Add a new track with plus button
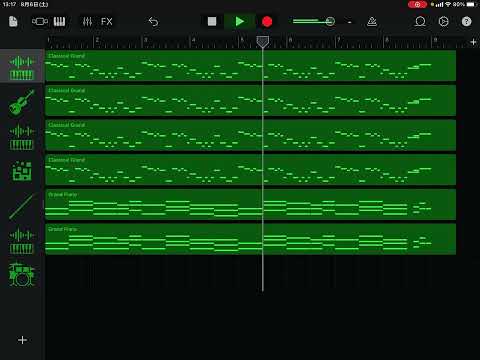The width and height of the screenshot is (480, 360). point(22,340)
